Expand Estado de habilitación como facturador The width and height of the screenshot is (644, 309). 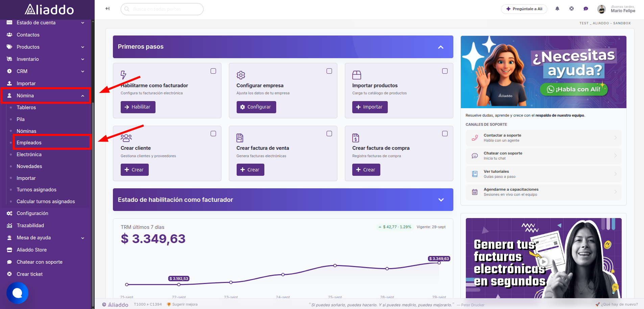[441, 200]
